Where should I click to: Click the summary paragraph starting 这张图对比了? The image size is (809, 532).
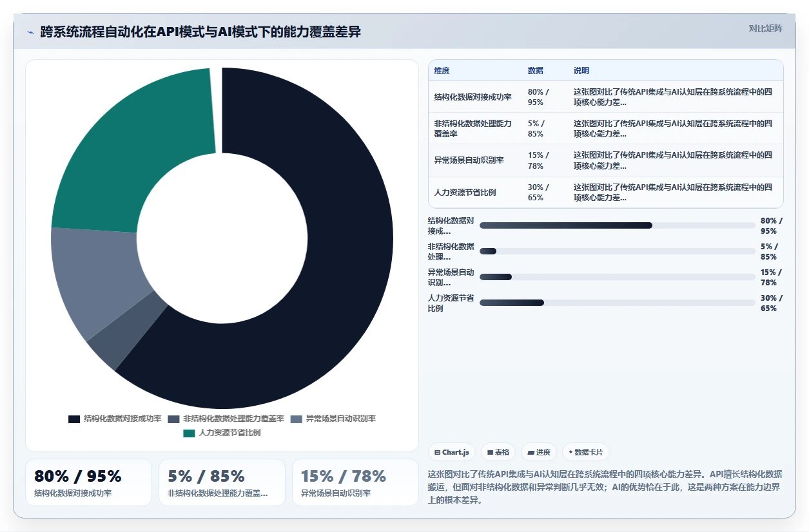point(605,486)
